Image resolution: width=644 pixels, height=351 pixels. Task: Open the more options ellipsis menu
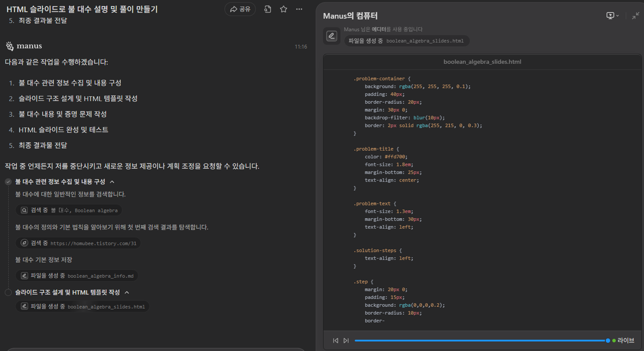[299, 9]
